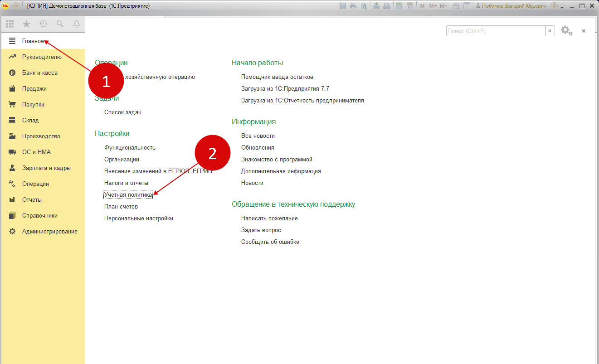Open Обновления link
This screenshot has width=599, height=364.
pos(258,147)
